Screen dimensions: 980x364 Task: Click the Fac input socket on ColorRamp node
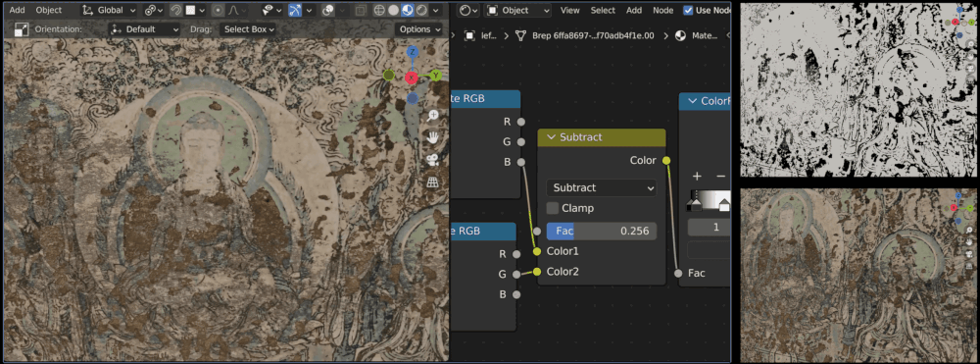pyautogui.click(x=678, y=274)
